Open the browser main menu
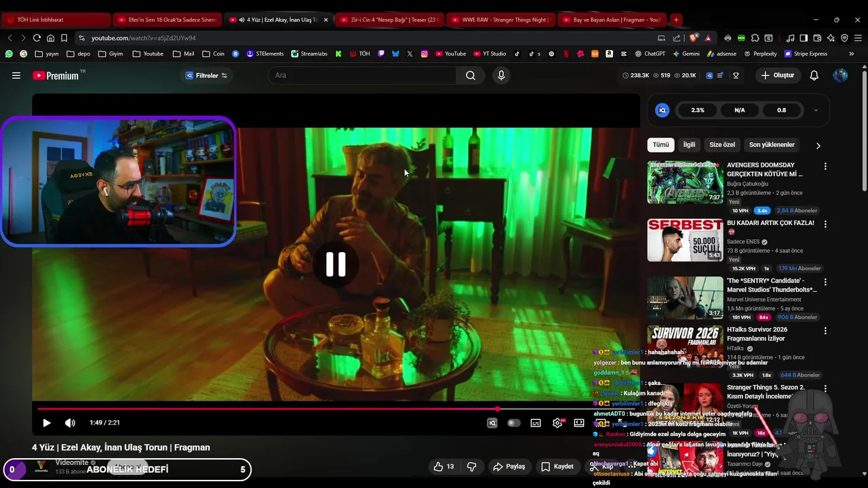This screenshot has width=868, height=488. pyautogui.click(x=858, y=38)
